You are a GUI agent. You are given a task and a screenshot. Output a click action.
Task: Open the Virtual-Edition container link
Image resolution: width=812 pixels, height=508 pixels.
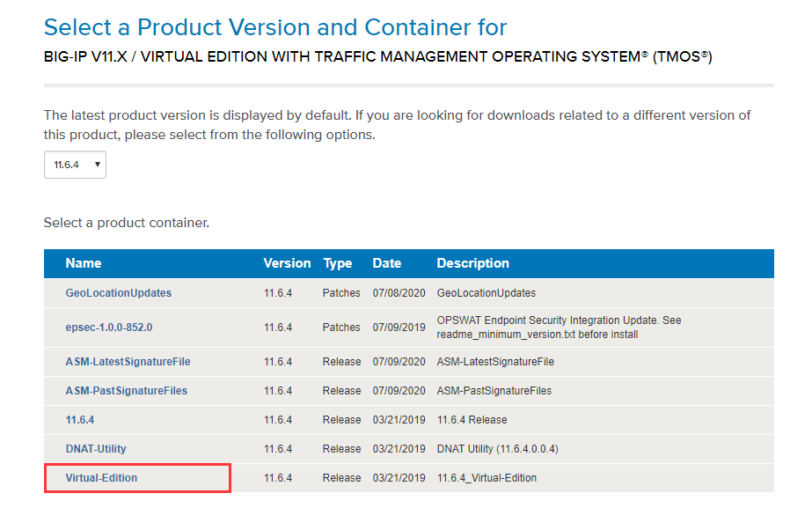coord(101,477)
